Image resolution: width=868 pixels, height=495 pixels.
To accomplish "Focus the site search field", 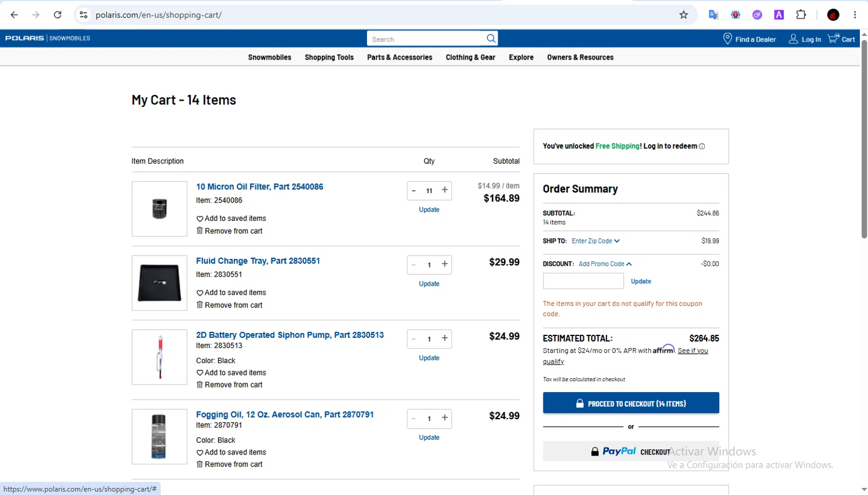I will point(426,39).
